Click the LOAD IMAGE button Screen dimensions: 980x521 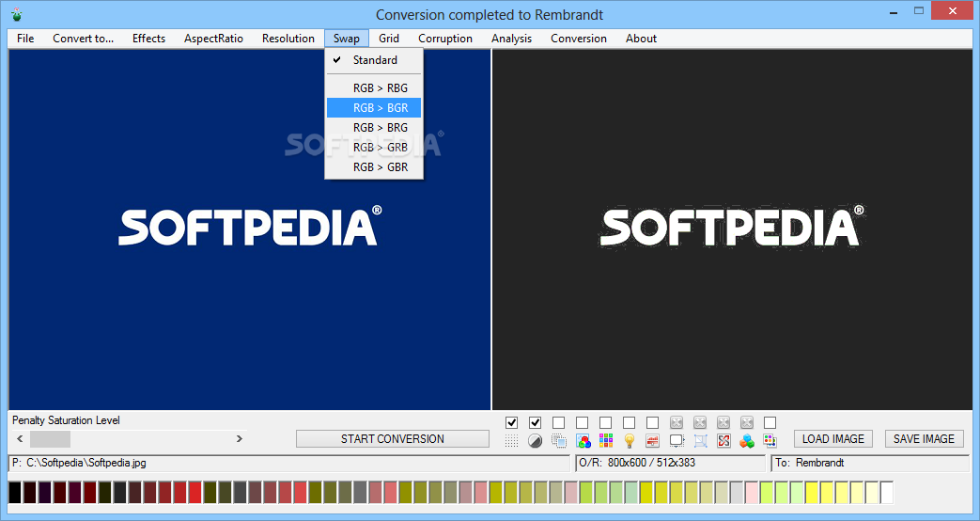833,438
